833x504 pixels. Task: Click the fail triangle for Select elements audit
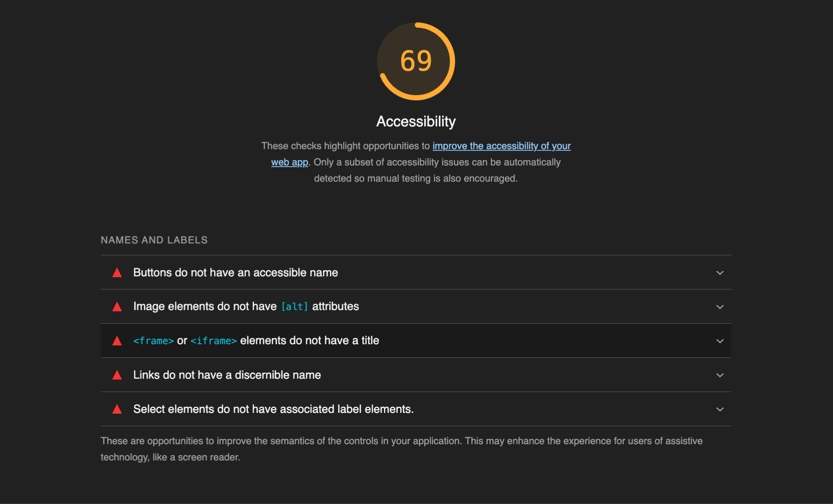[x=117, y=409]
